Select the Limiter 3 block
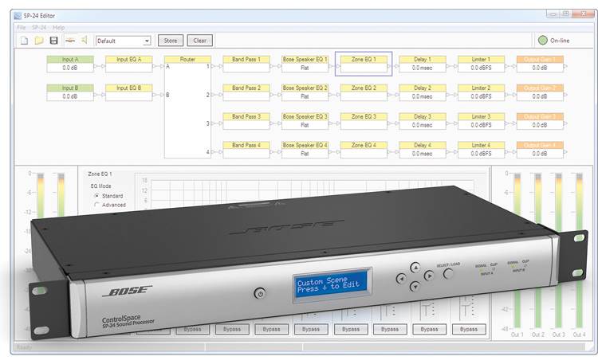 (482, 121)
